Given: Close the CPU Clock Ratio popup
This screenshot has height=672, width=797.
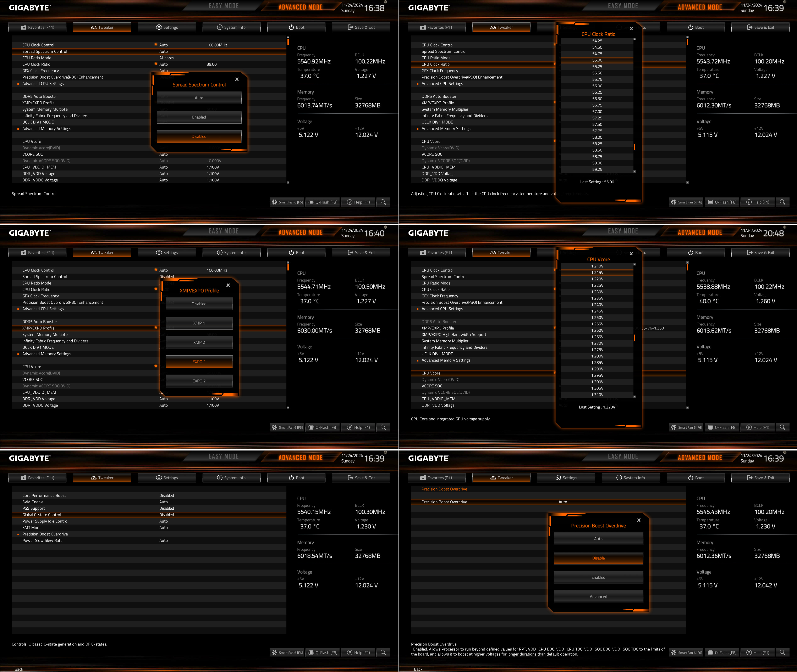Looking at the screenshot, I should (631, 29).
